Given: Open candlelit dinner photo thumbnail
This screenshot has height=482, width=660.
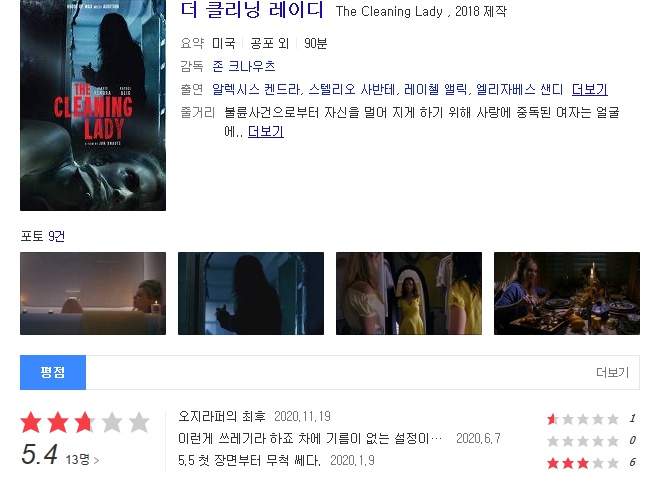Looking at the screenshot, I should click(567, 293).
